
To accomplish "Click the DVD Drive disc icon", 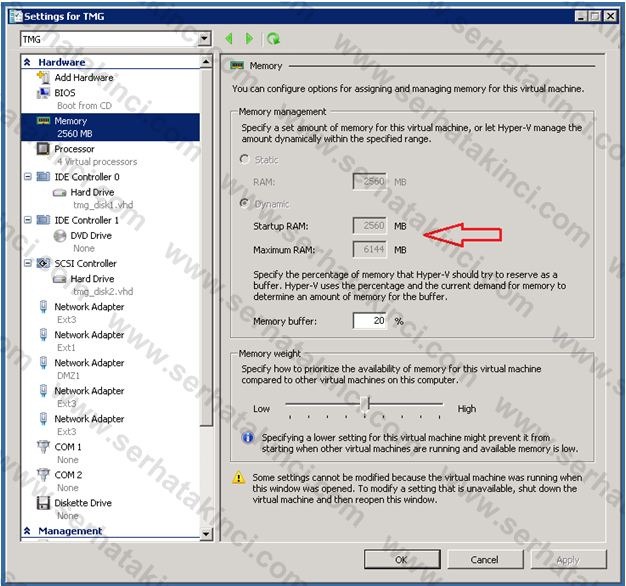I will coord(59,236).
